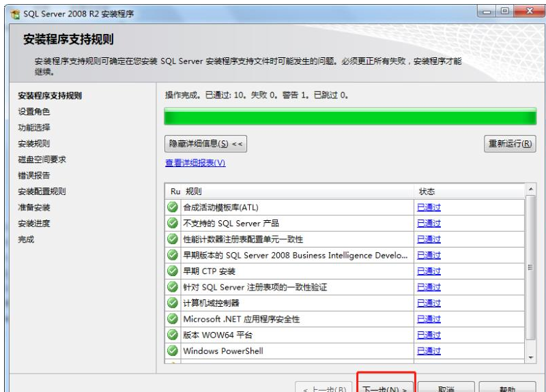
Task: Select row 版本 WOW64 平台 text
Action: coord(218,335)
